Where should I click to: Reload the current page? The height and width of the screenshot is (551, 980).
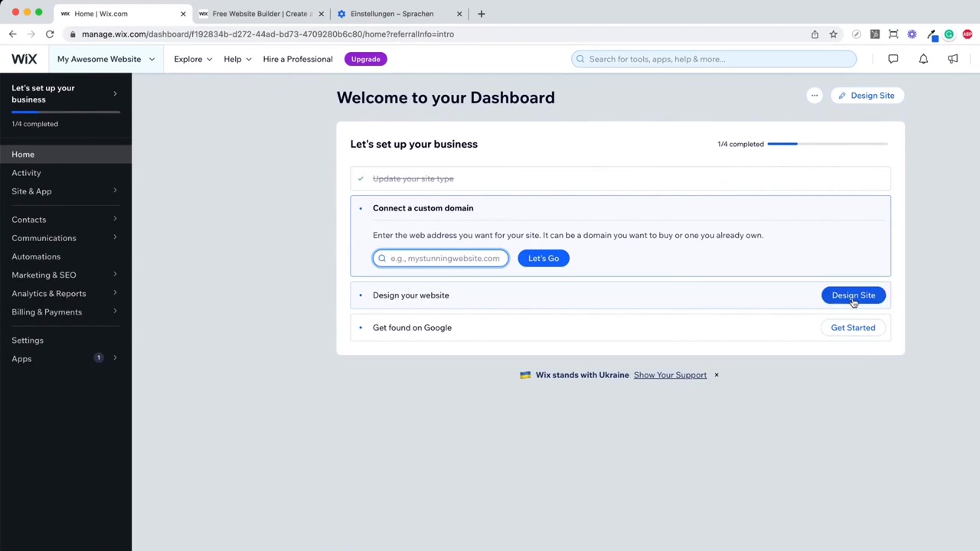[50, 34]
